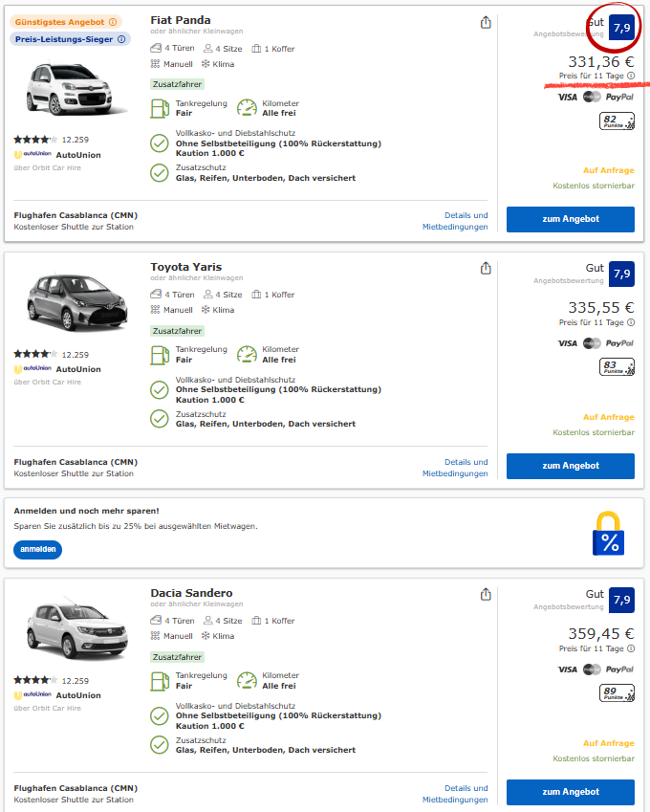Open Details und Mietbedingungen for Toyota Yaris
The width and height of the screenshot is (650, 812).
455,468
